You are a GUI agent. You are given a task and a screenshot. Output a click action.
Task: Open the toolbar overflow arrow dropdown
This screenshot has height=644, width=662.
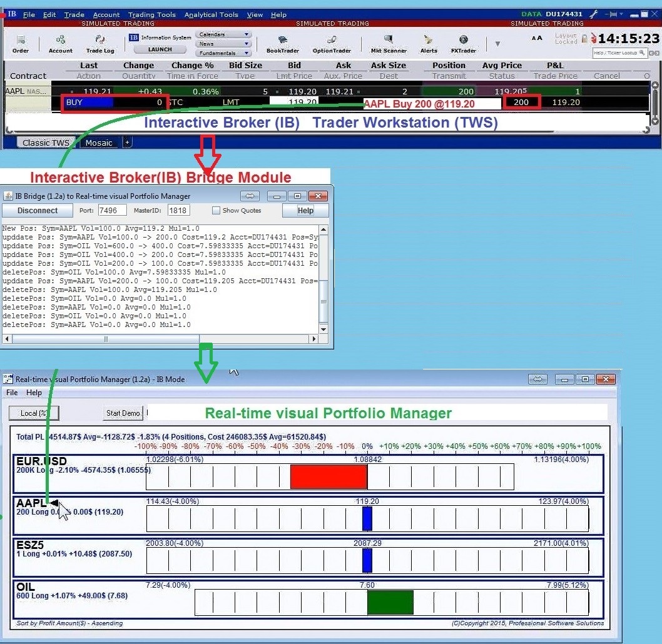pos(497,43)
